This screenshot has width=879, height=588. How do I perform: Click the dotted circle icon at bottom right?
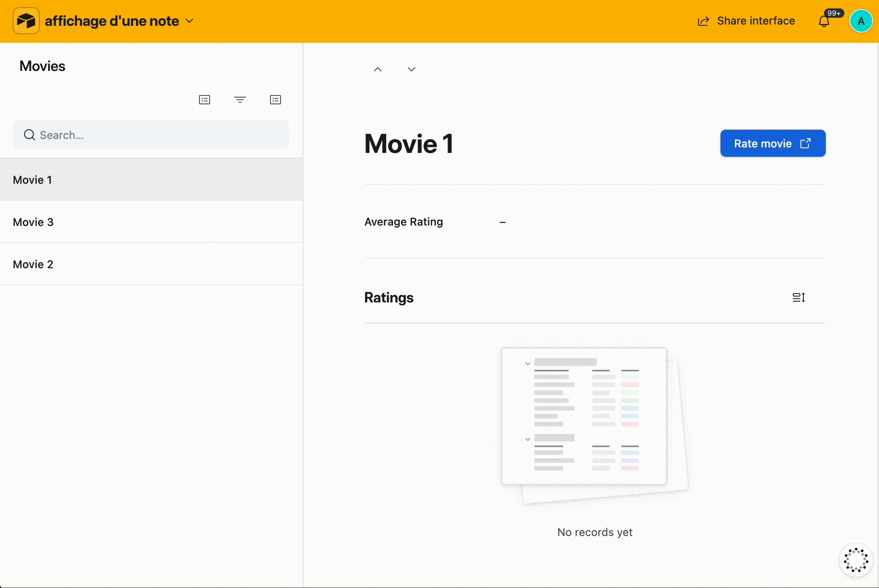pos(856,560)
